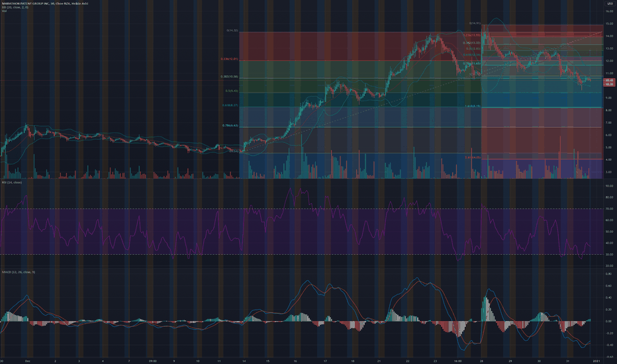Click the 17 date label on time axis
617x364 pixels.
point(325,361)
